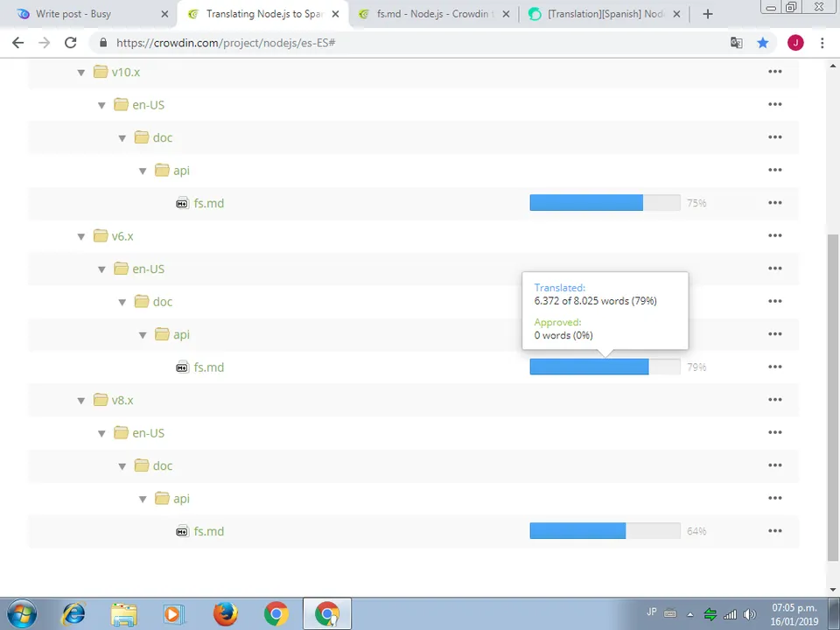
Task: Collapse the en-US folder under v8.x
Action: 101,433
